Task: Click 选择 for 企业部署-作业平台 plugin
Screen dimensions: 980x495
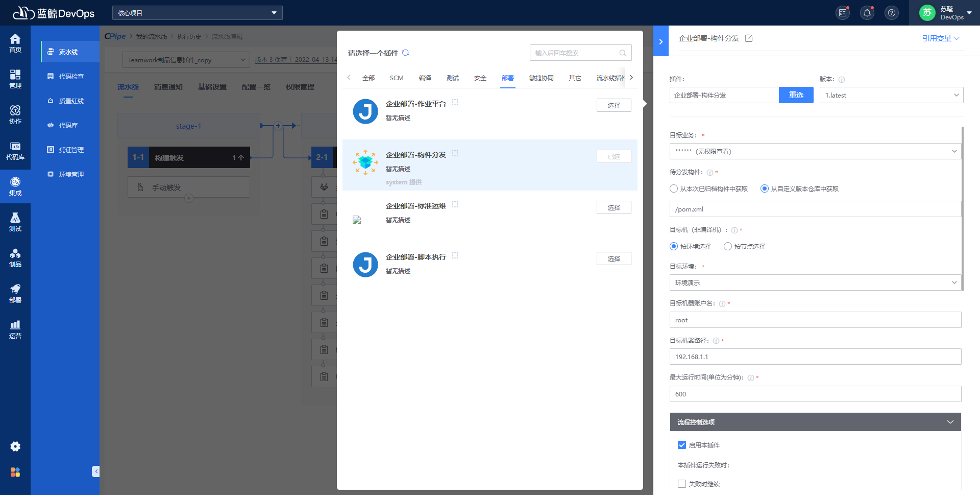Action: [x=614, y=105]
